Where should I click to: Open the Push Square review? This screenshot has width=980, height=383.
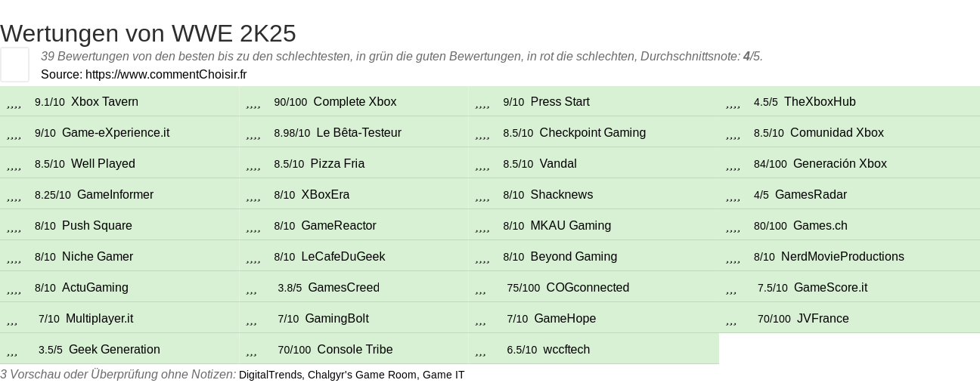click(97, 225)
